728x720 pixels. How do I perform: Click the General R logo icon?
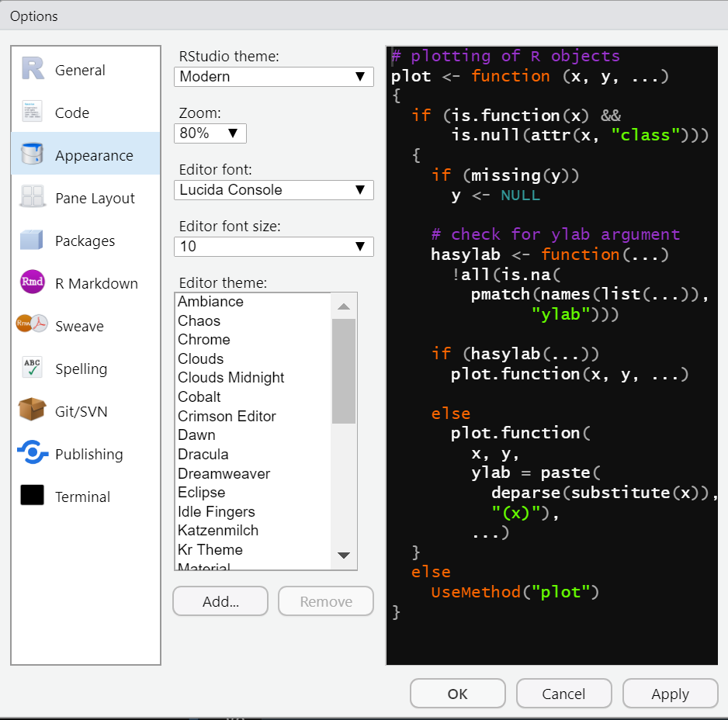[33, 69]
